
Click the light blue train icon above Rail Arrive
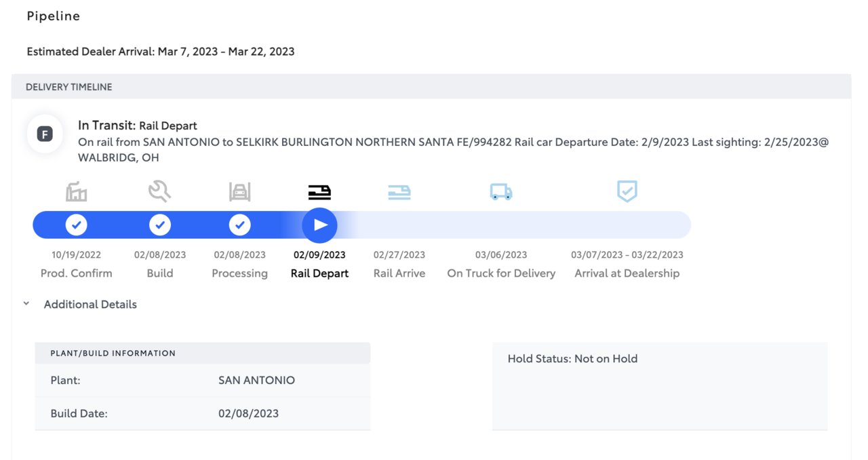[399, 192]
